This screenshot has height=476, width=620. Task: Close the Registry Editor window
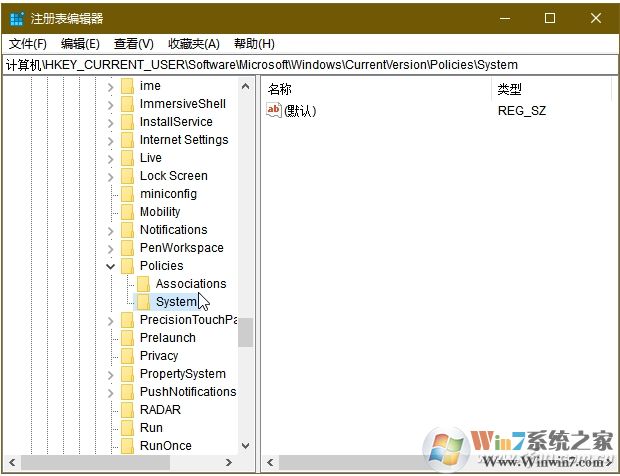(x=596, y=18)
